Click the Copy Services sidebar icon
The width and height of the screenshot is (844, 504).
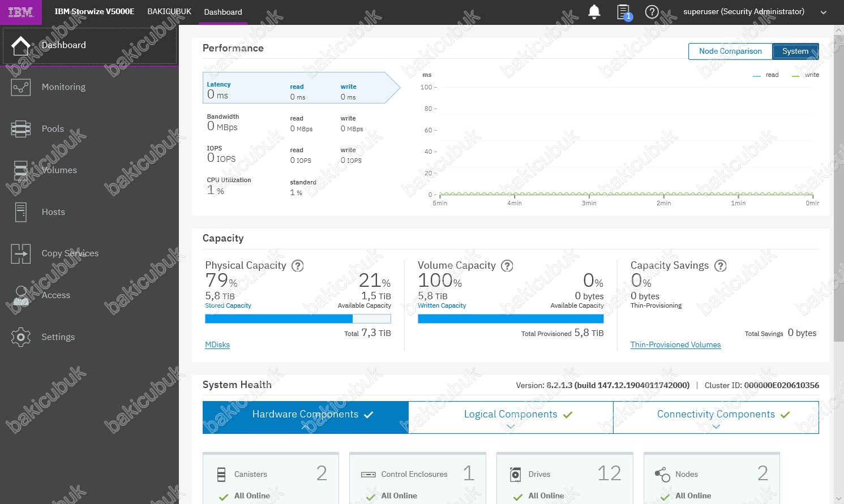[20, 253]
